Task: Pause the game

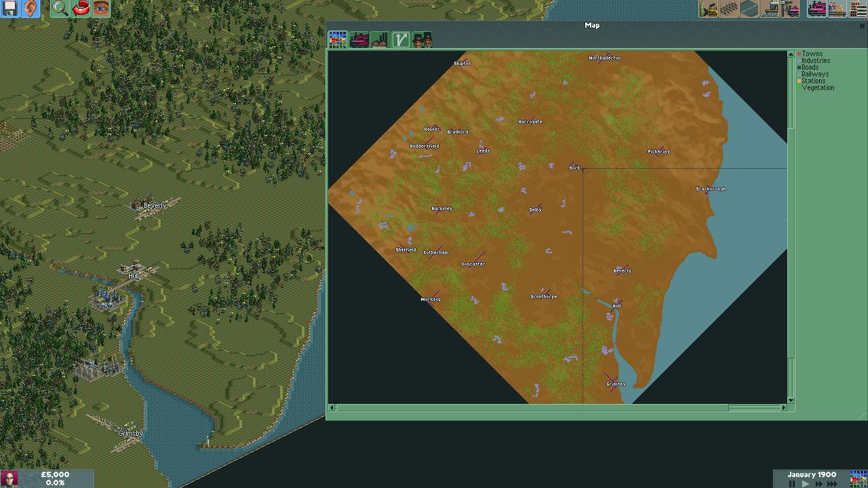Action: pos(791,483)
